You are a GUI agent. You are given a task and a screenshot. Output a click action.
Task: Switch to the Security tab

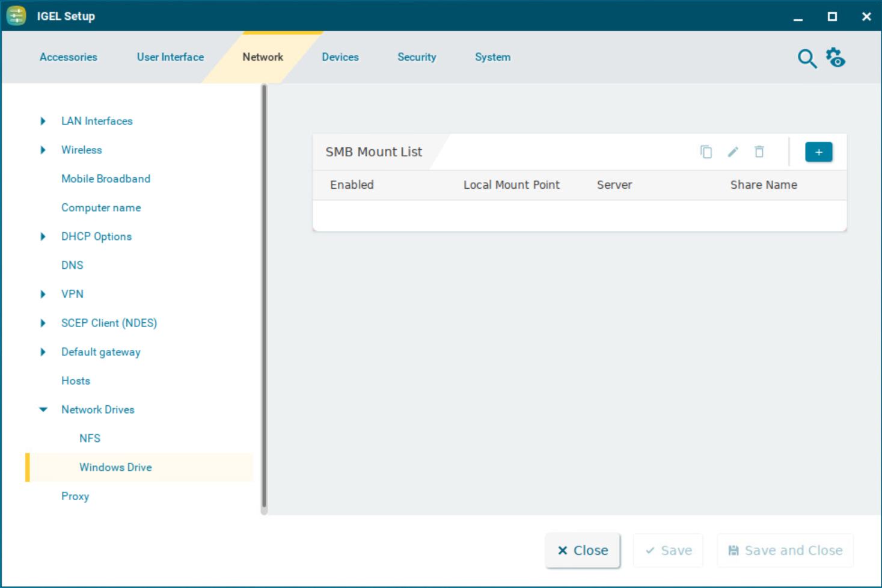pyautogui.click(x=416, y=57)
